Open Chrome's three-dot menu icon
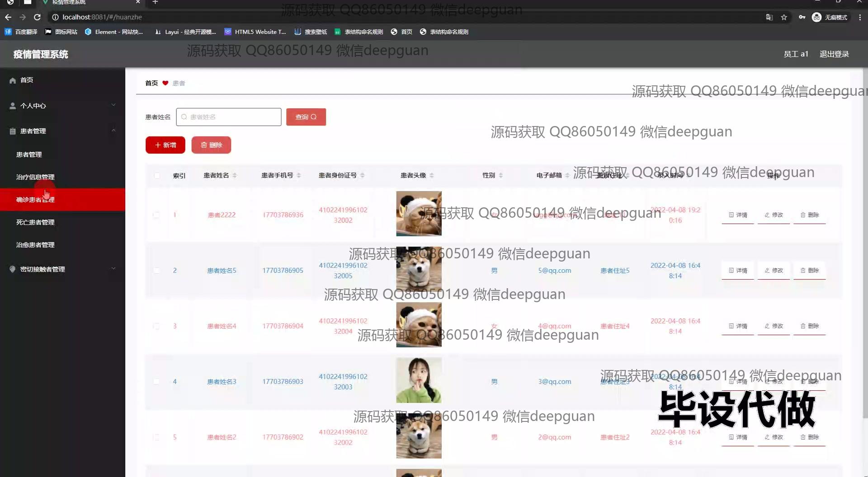This screenshot has width=868, height=477. tap(860, 17)
